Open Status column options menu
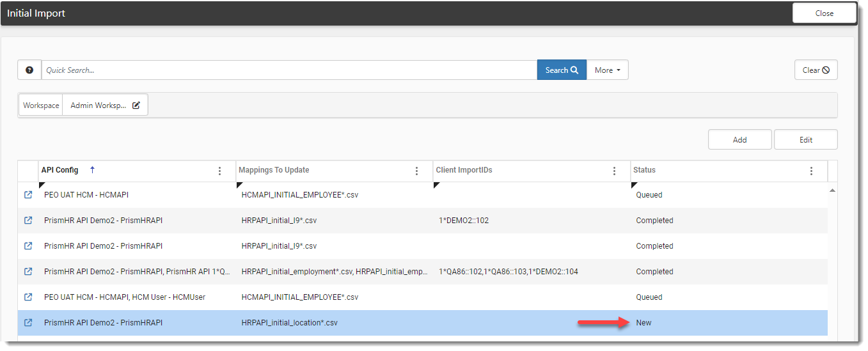The image size is (868, 351). (x=812, y=171)
